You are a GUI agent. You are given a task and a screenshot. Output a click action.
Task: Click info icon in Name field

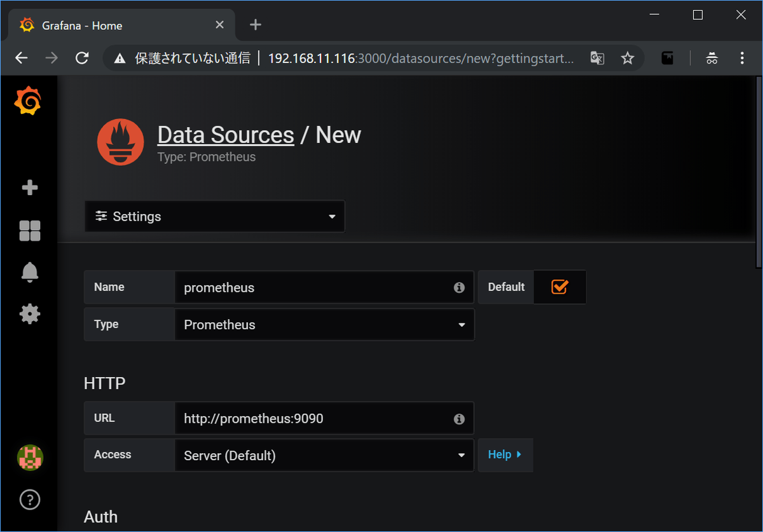[459, 288]
